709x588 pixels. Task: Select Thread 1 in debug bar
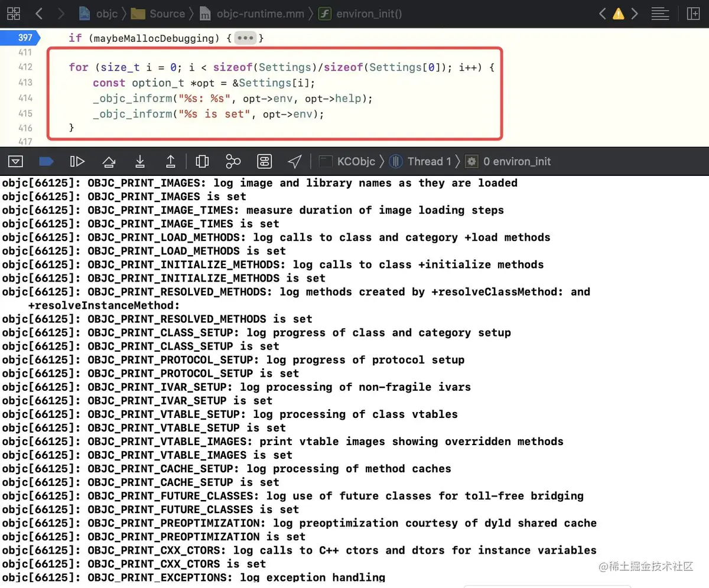pos(421,161)
